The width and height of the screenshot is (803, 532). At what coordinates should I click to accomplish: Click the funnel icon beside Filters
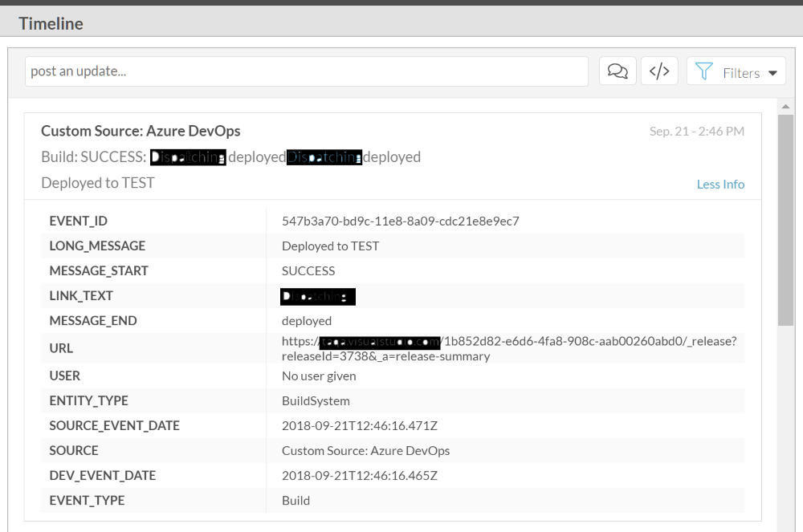[x=704, y=72]
